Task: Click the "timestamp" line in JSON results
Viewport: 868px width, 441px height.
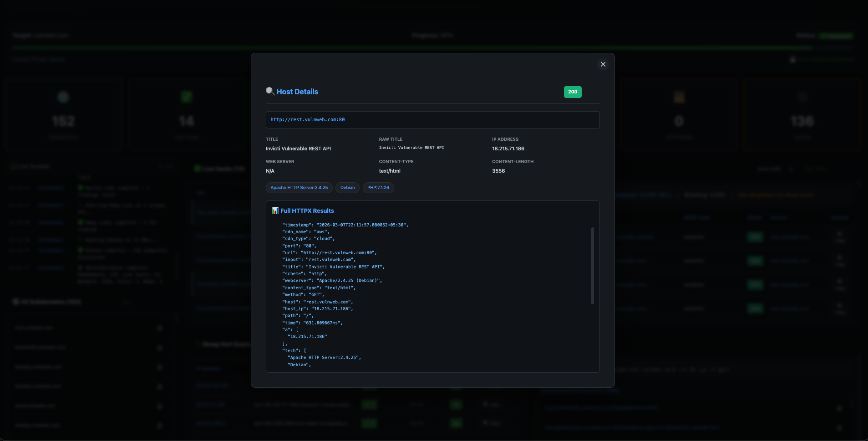Action: 345,225
